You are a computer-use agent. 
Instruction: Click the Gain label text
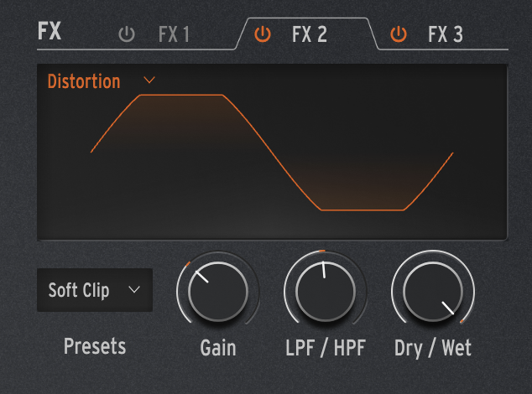pyautogui.click(x=218, y=348)
